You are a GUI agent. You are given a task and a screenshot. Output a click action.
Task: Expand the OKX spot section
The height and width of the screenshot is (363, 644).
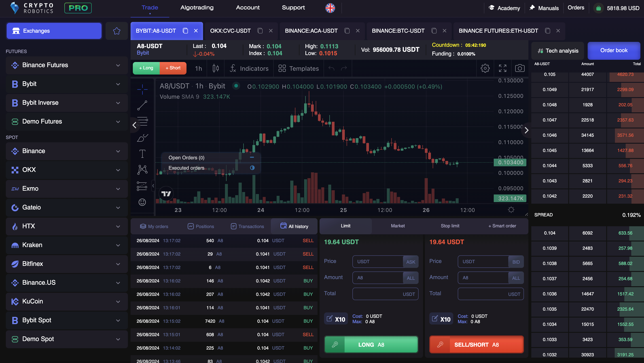tap(67, 170)
